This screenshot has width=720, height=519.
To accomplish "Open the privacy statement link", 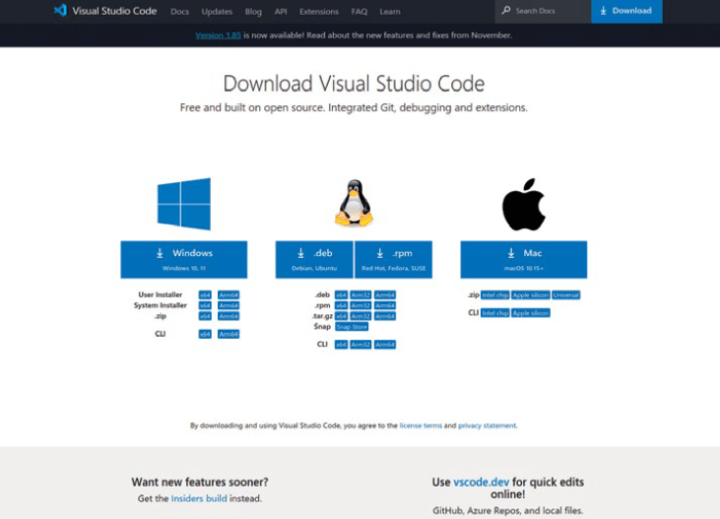I will [487, 425].
